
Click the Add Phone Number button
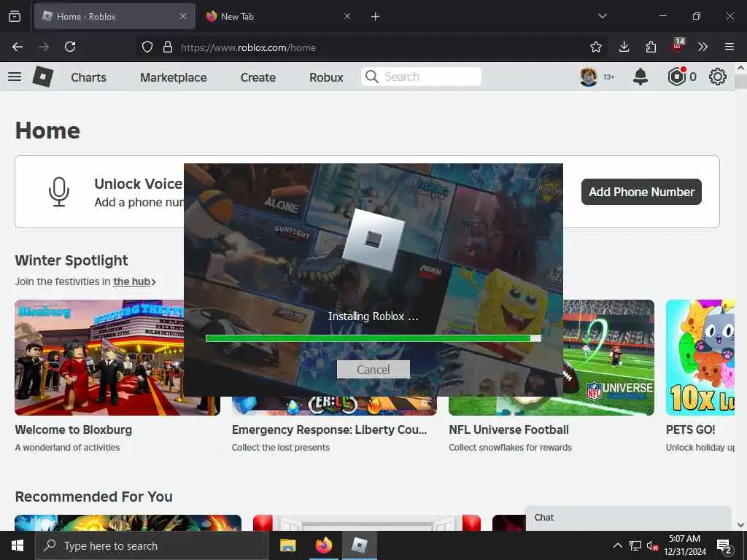tap(641, 192)
